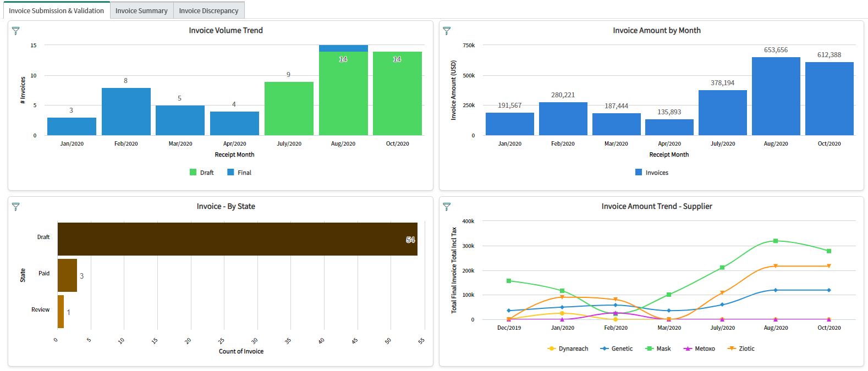Toggle Ziotic series in supplier legend
The height and width of the screenshot is (371, 868).
coord(741,349)
